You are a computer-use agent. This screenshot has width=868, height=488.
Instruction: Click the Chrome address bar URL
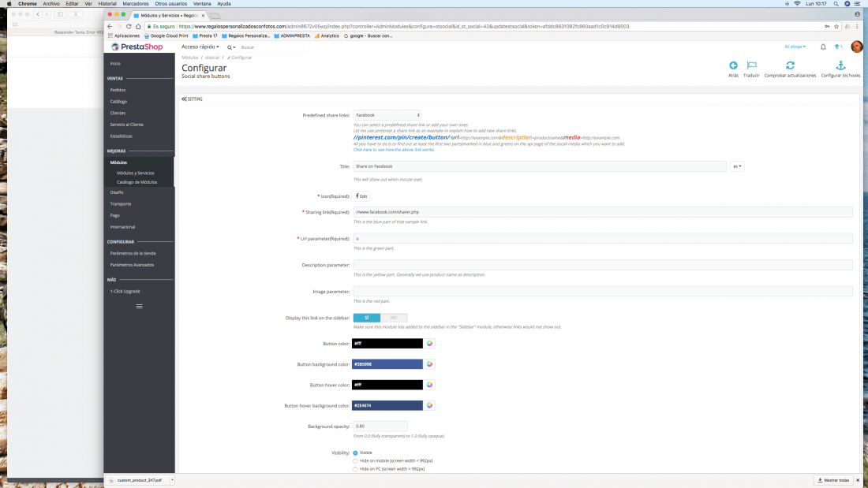pos(404,27)
